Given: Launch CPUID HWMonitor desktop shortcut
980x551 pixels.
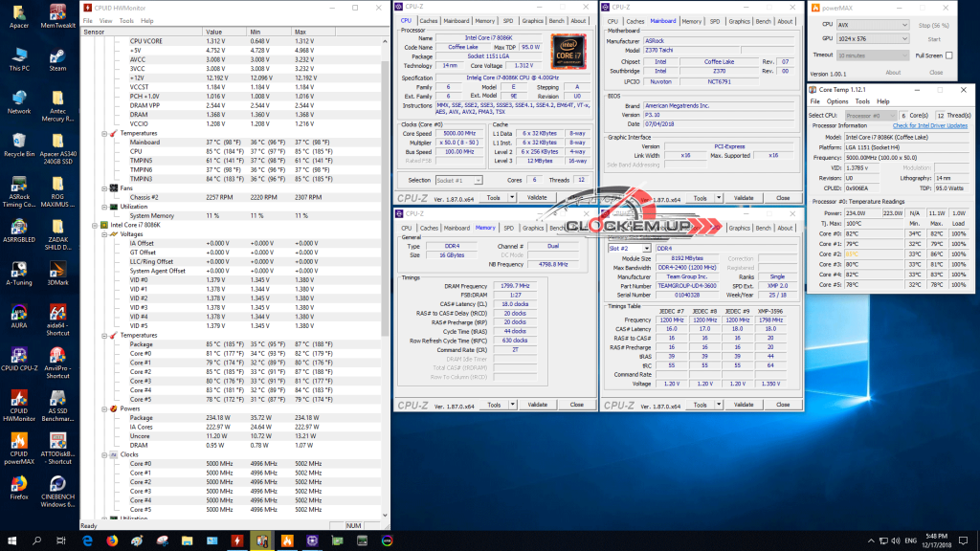Looking at the screenshot, I should pyautogui.click(x=19, y=406).
